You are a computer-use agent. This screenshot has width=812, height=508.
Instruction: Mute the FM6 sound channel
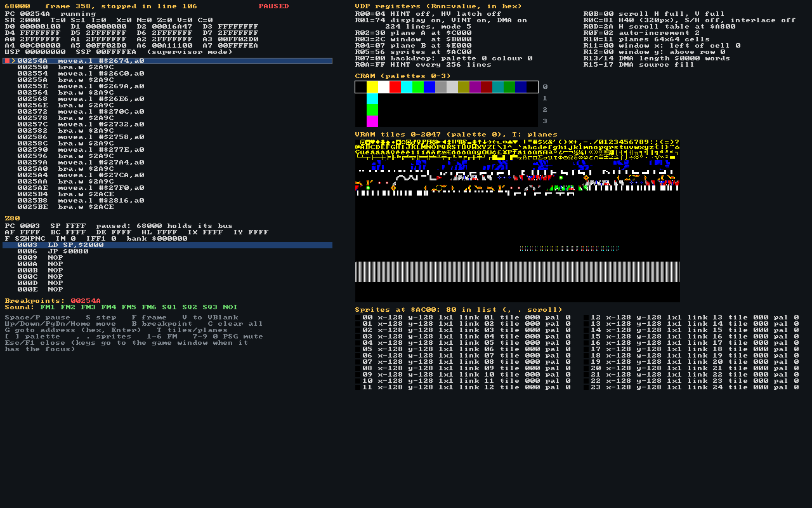[149, 307]
